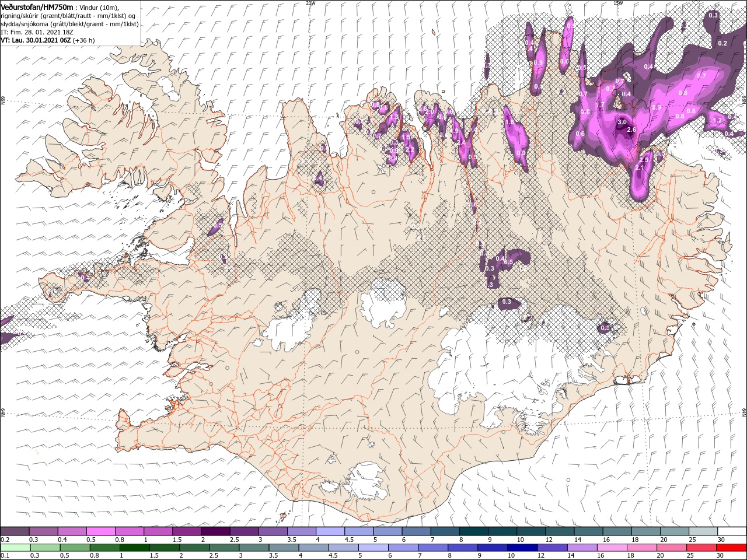
Task: Pick the dark plum 0.2 swatch in upper legend
Action: pyautogui.click(x=15, y=531)
